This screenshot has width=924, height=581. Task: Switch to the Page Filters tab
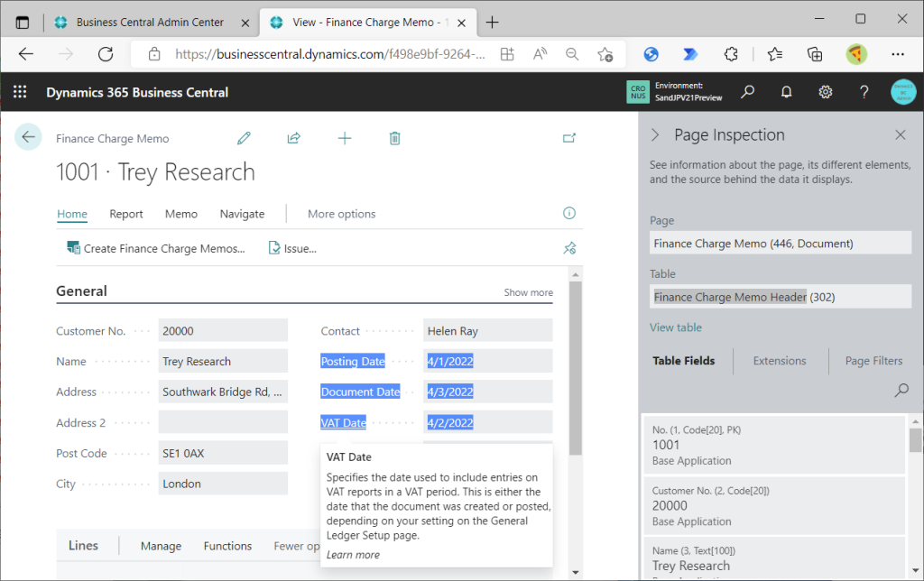tap(873, 361)
